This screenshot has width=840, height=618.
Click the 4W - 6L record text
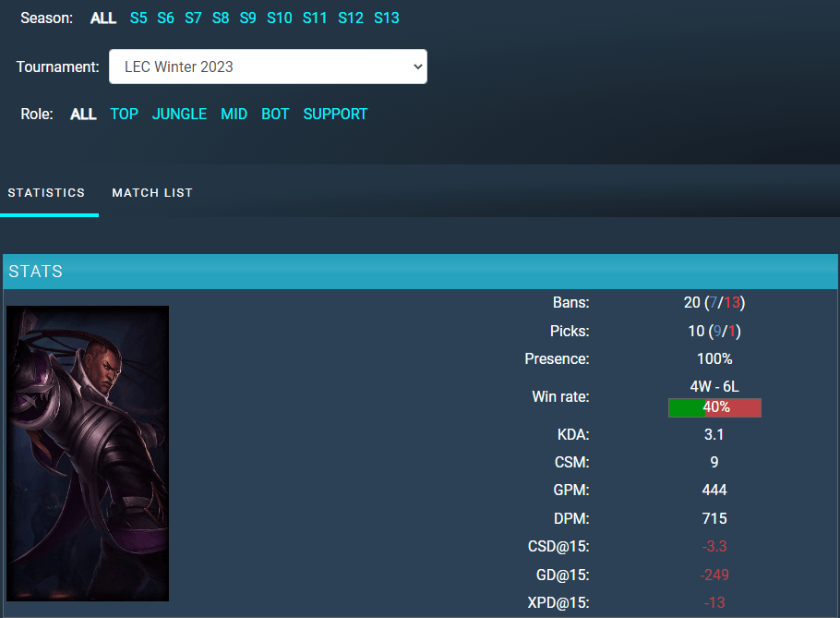714,387
